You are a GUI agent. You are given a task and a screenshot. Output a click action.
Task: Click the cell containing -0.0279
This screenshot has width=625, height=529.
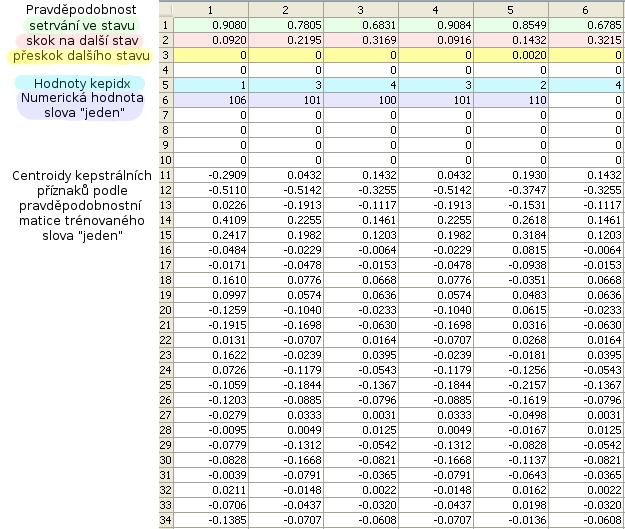[x=211, y=415]
